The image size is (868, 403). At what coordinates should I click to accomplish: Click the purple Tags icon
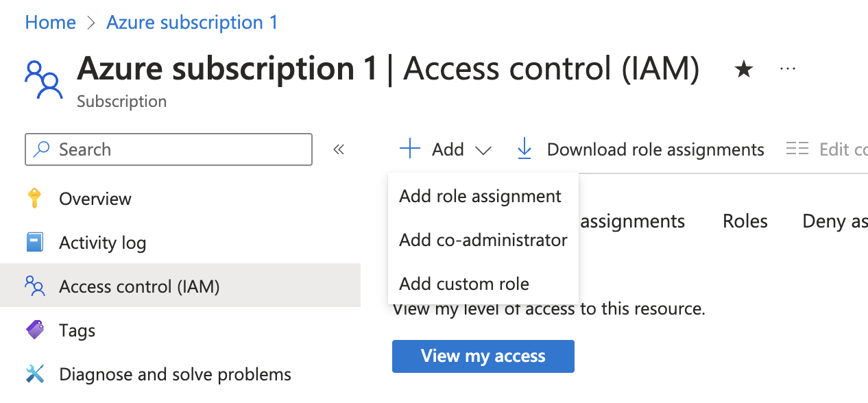point(34,330)
